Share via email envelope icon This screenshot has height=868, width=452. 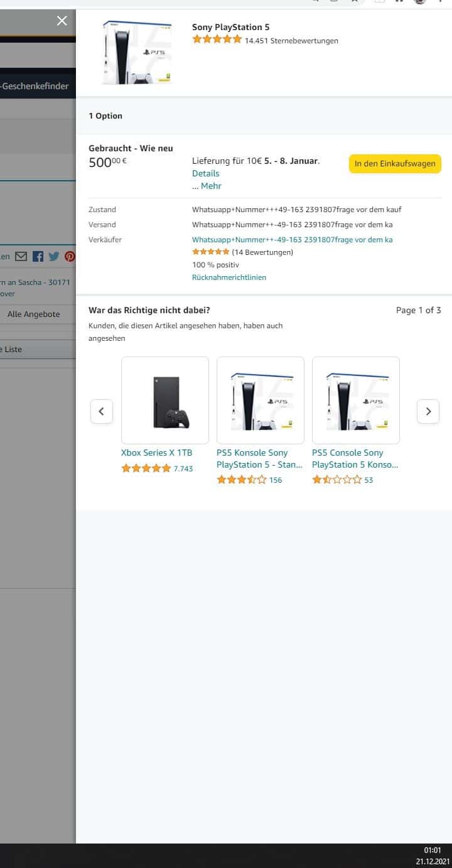coord(21,256)
